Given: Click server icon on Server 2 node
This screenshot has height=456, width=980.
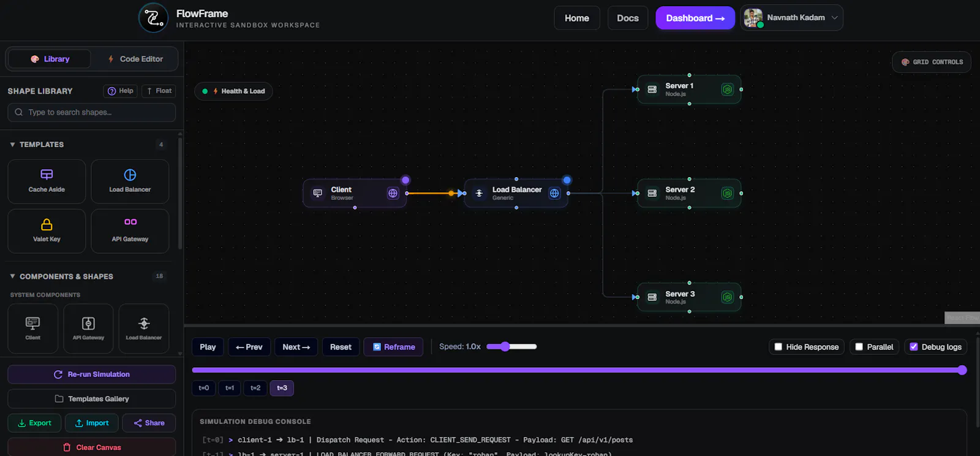Looking at the screenshot, I should 652,193.
